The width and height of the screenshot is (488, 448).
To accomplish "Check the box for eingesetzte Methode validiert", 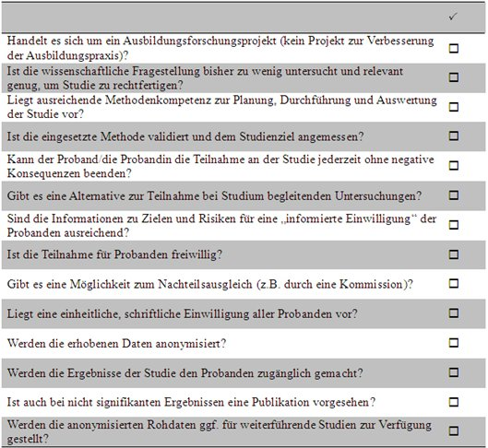I will (x=454, y=136).
